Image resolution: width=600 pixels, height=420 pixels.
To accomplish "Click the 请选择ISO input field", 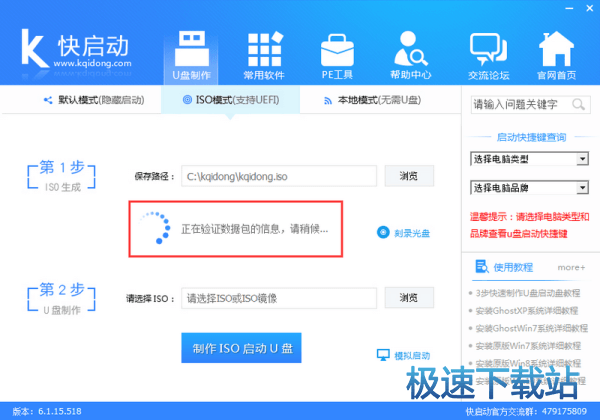I will pos(279,298).
